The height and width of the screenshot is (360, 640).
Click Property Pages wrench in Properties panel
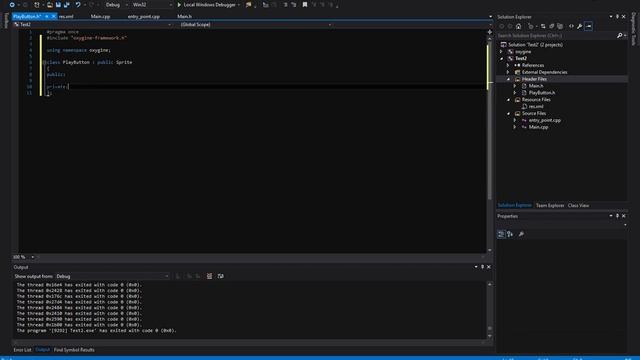pyautogui.click(x=521, y=234)
